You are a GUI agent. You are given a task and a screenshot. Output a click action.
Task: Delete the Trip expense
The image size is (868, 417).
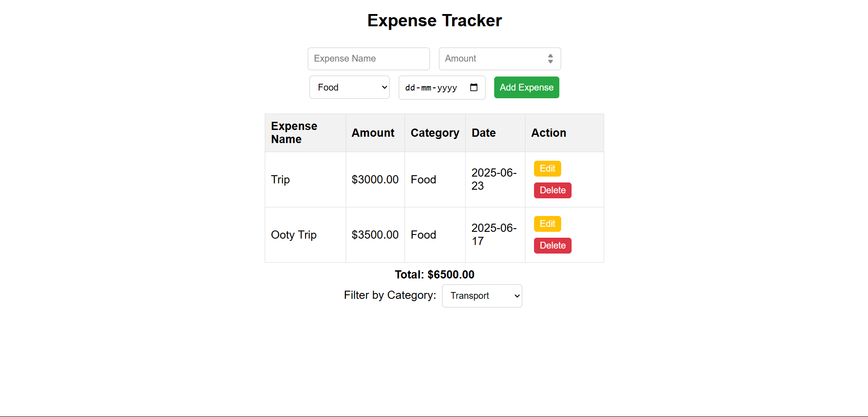(553, 190)
